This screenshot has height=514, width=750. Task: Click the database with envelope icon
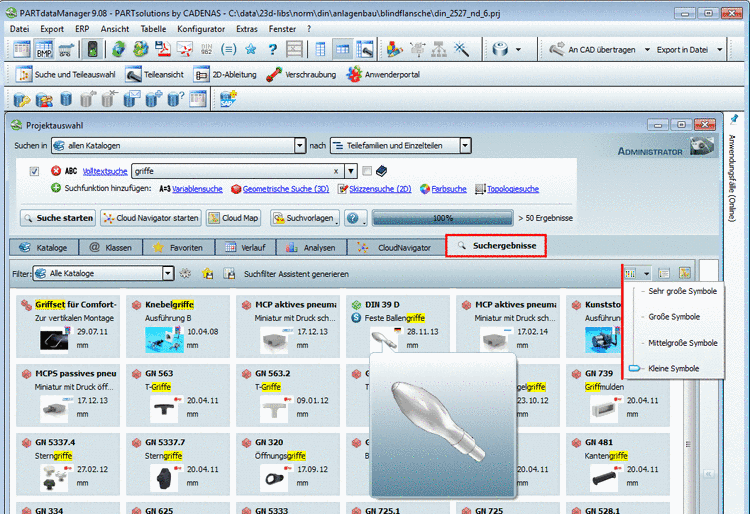click(132, 99)
